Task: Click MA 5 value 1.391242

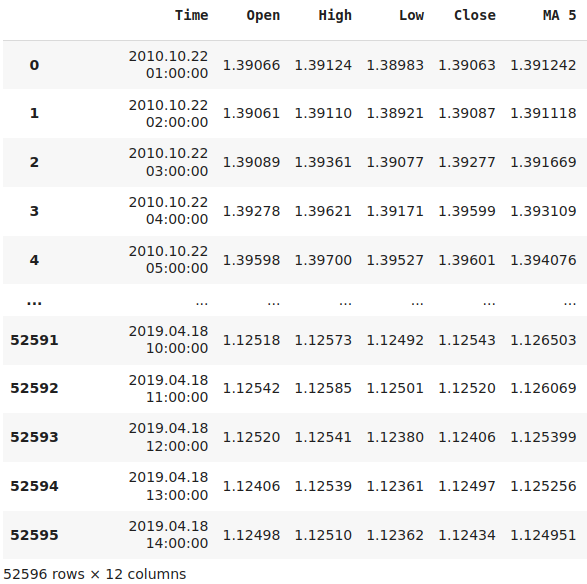Action: click(x=544, y=65)
